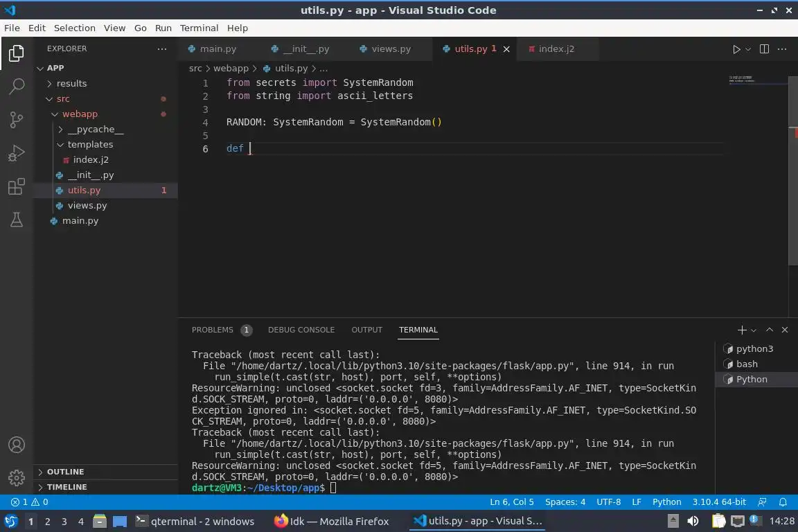Close the utils.py tab
The image size is (798, 532).
pyautogui.click(x=506, y=49)
